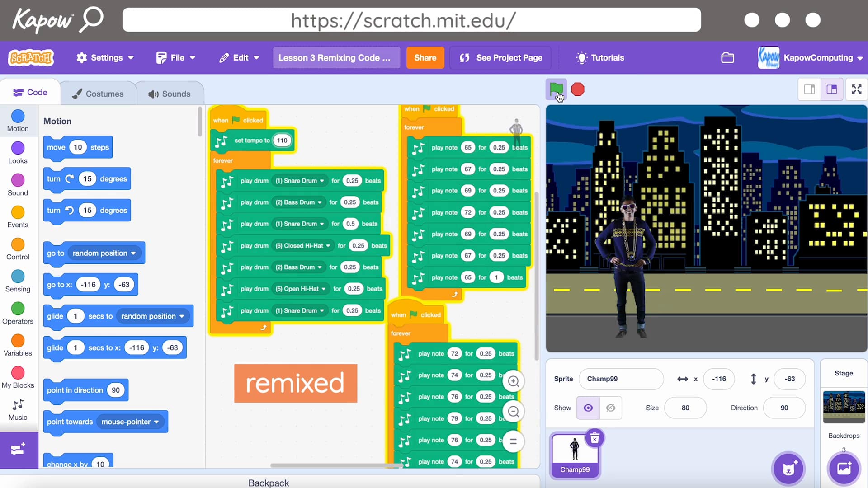The height and width of the screenshot is (488, 868).
Task: Select the Music blocks category
Action: click(x=18, y=410)
